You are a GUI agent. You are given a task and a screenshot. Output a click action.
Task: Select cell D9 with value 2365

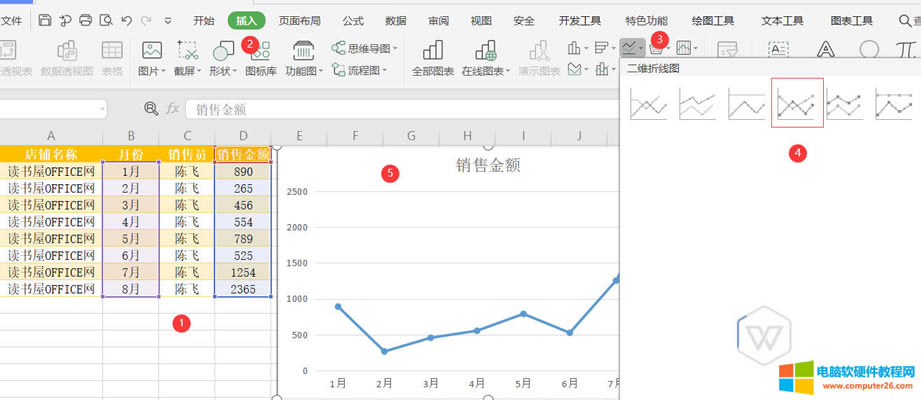[x=243, y=289]
